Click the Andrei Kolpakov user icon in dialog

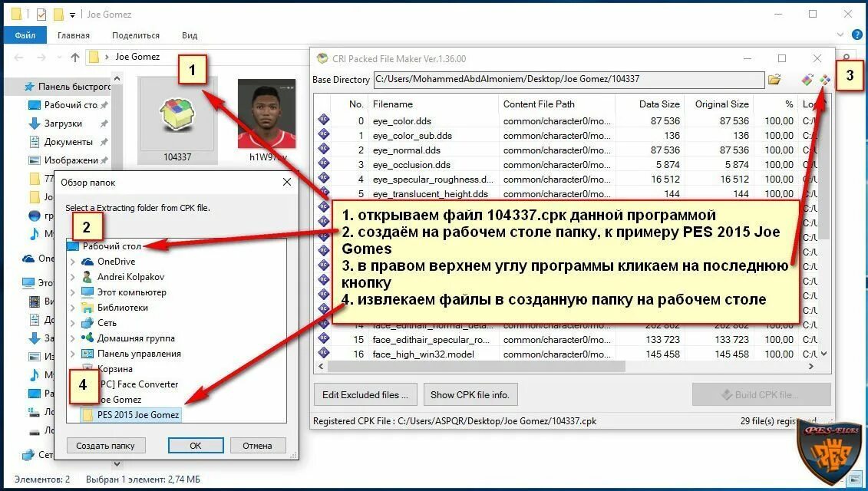[x=87, y=277]
